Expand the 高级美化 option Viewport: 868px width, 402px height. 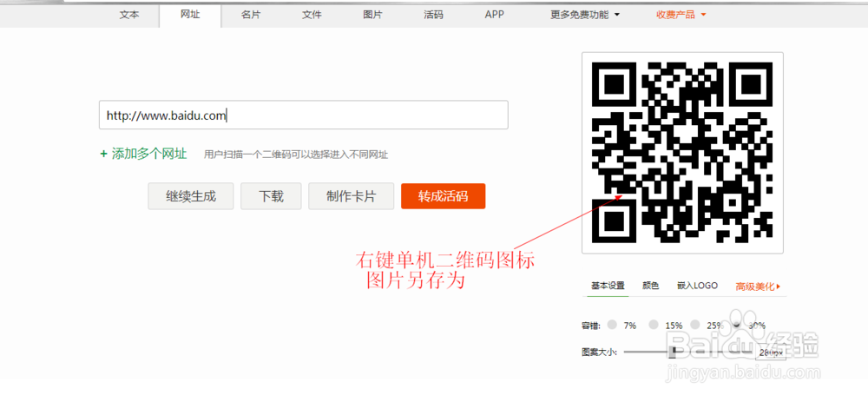coord(758,287)
